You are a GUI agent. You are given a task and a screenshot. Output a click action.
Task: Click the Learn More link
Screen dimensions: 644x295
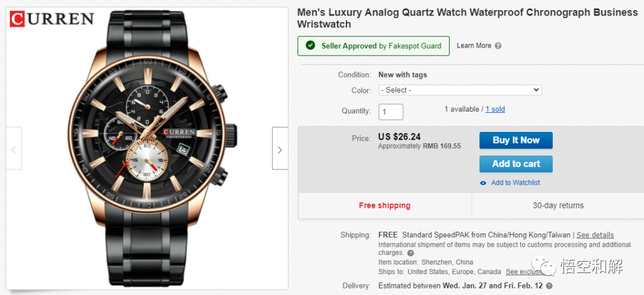pyautogui.click(x=474, y=46)
